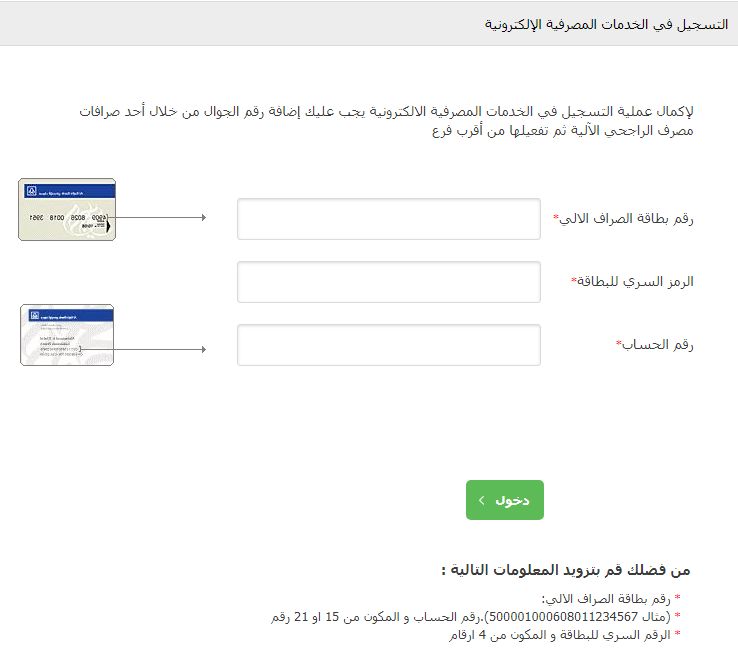Click the account card back image

(x=67, y=335)
